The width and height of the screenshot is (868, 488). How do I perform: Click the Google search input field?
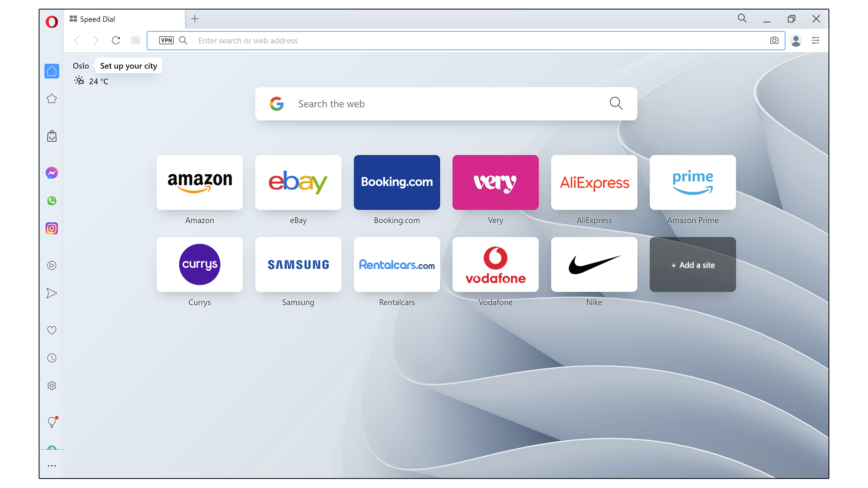[x=446, y=104]
